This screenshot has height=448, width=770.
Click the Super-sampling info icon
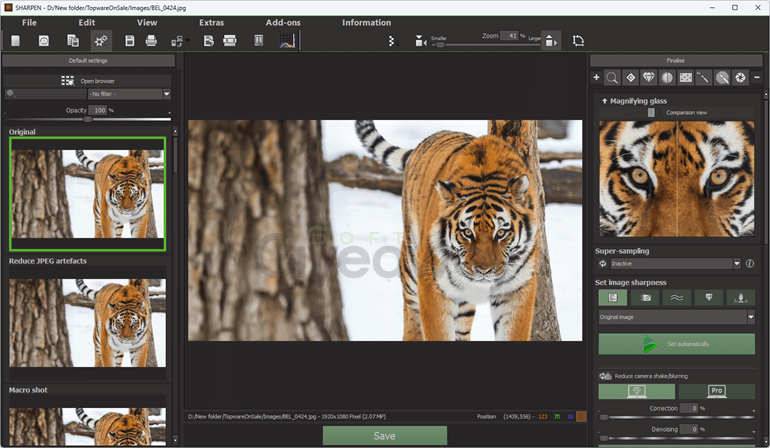click(750, 264)
